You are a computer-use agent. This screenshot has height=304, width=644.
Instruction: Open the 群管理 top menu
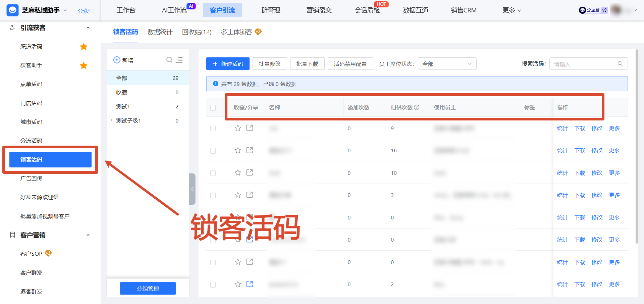pyautogui.click(x=271, y=10)
